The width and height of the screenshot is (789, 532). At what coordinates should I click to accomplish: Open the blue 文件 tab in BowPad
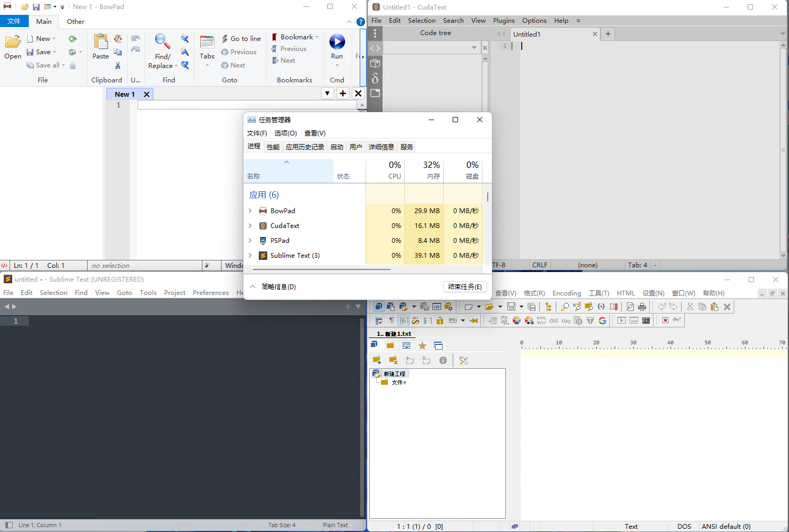coord(14,21)
